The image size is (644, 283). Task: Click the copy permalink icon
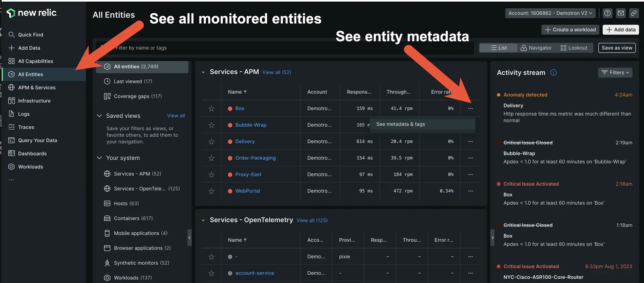pos(634,13)
